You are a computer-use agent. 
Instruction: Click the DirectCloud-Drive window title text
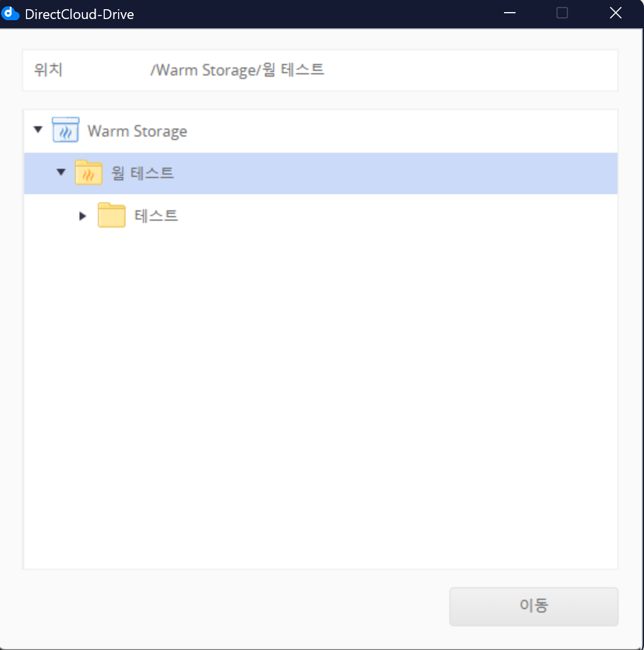(x=79, y=14)
